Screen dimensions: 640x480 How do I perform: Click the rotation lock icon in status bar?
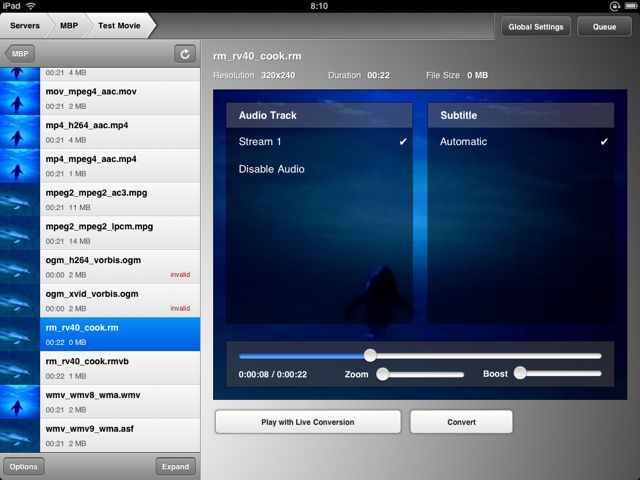tap(615, 6)
